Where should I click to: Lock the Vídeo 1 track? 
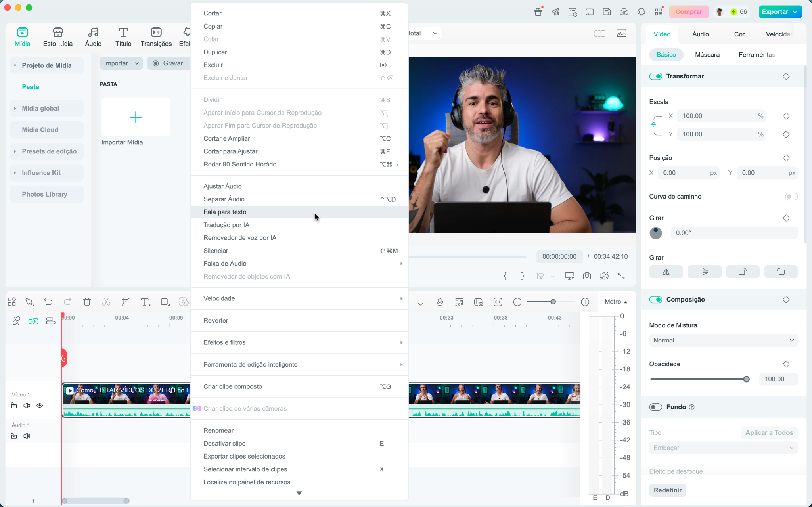click(14, 406)
